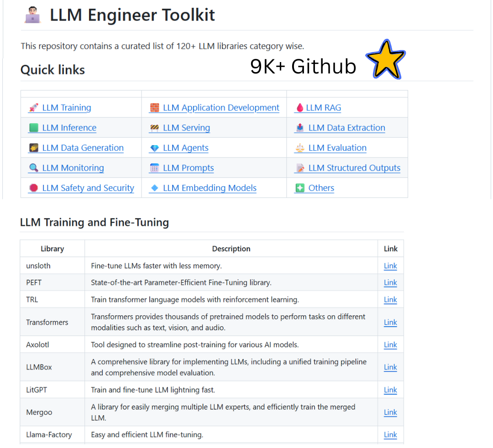This screenshot has height=448, width=493.
Task: Open the Link for unsloth
Action: [390, 266]
